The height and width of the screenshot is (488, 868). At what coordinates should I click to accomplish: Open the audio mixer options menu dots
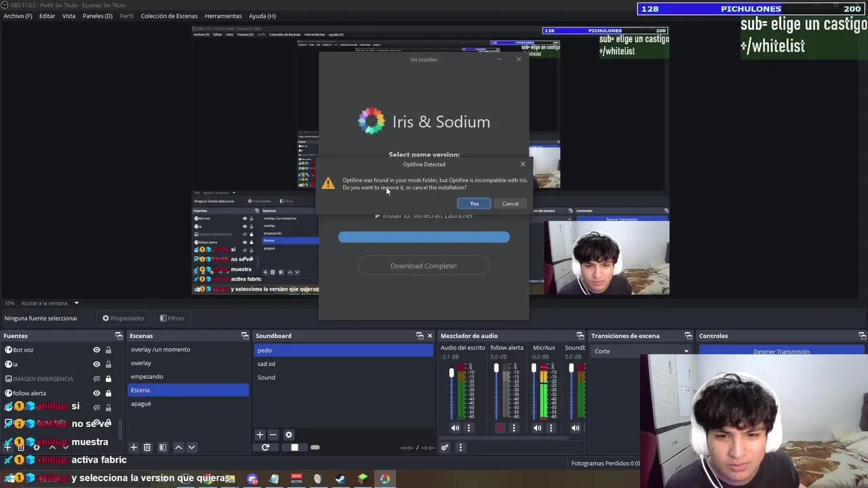[460, 447]
